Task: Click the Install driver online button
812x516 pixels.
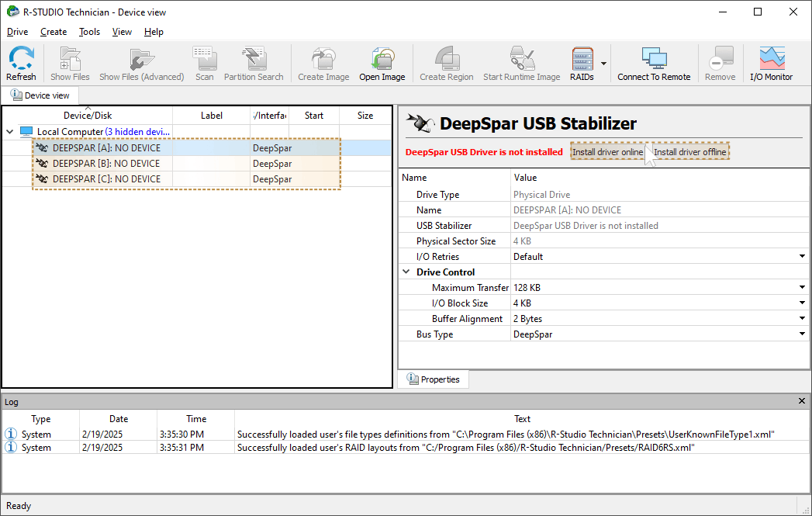Action: pos(608,152)
